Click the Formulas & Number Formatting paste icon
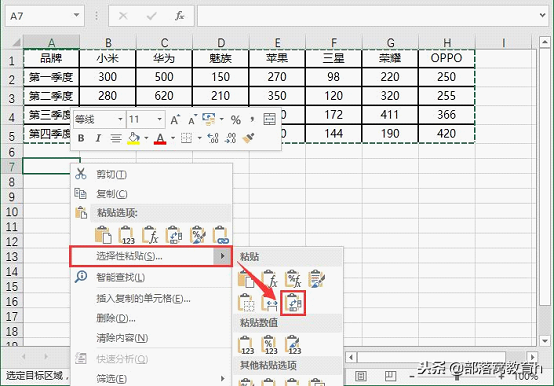Image resolution: width=554 pixels, height=386 pixels. point(293,279)
